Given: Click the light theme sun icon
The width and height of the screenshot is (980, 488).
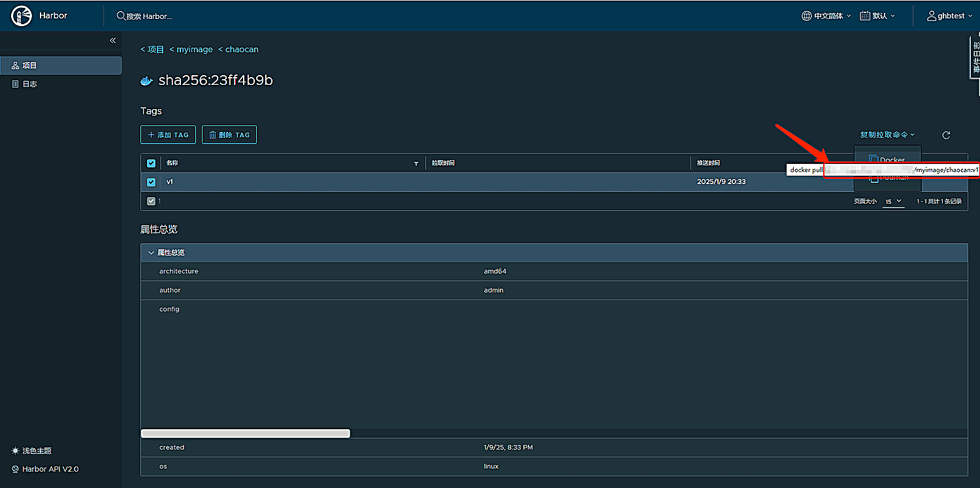Looking at the screenshot, I should 16,451.
